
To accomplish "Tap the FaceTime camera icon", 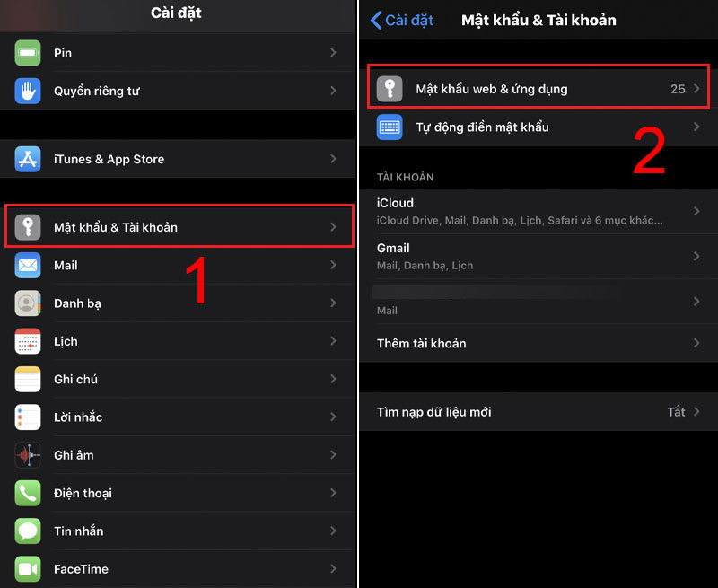I will pos(28,569).
